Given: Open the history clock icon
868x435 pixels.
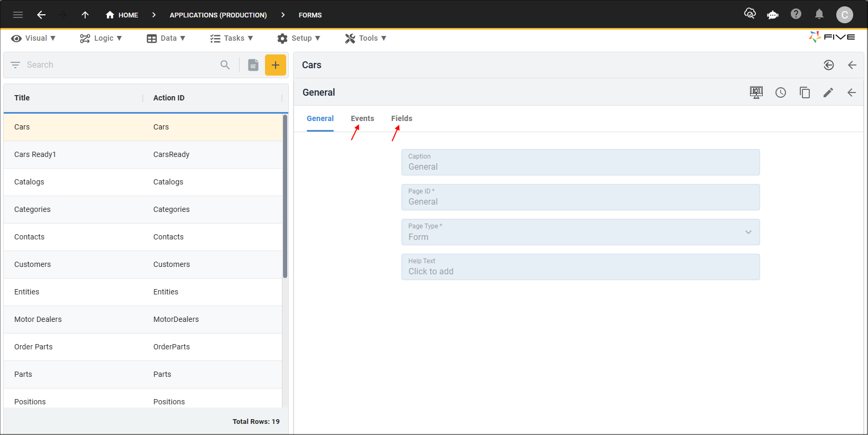Looking at the screenshot, I should [781, 92].
